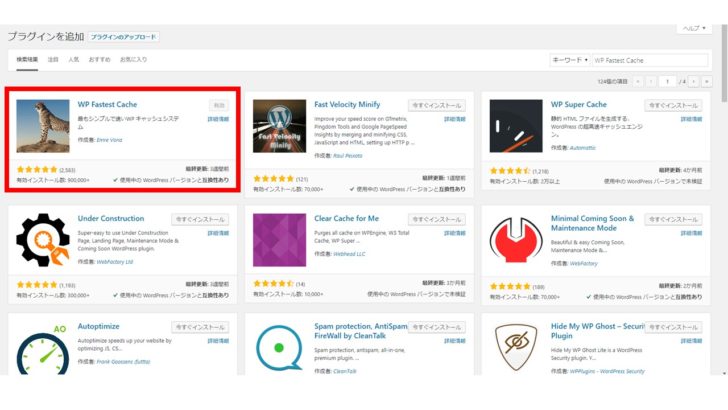Screen dimensions: 728x410
Task: View details link for Hide My WP Ghost
Action: click(x=691, y=341)
